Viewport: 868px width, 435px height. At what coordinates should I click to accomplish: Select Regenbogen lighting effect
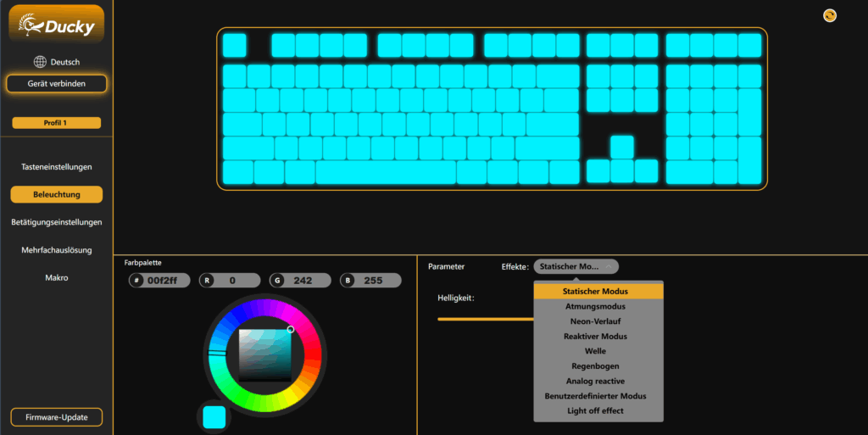pyautogui.click(x=598, y=366)
